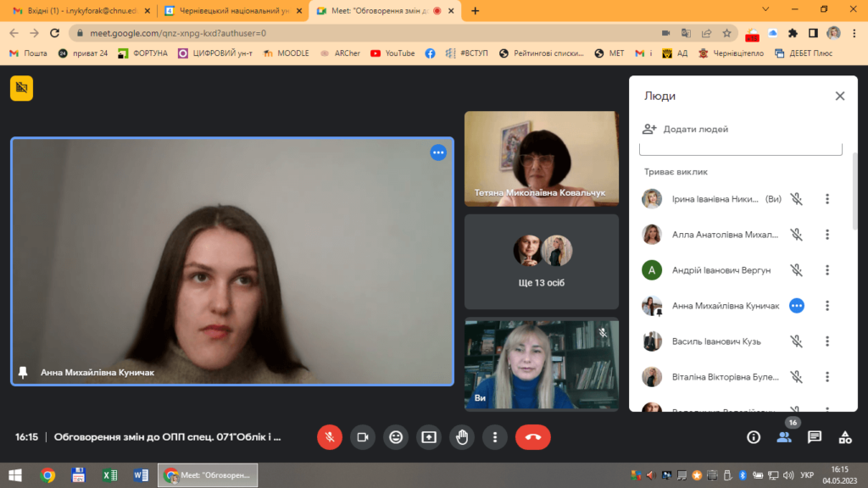Go back with browser back arrow
The width and height of the screenshot is (868, 488).
[14, 33]
